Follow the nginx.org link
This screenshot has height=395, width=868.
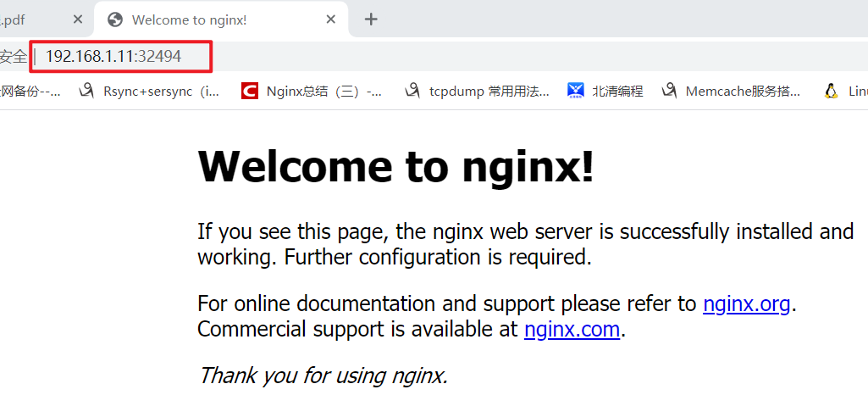(x=746, y=304)
